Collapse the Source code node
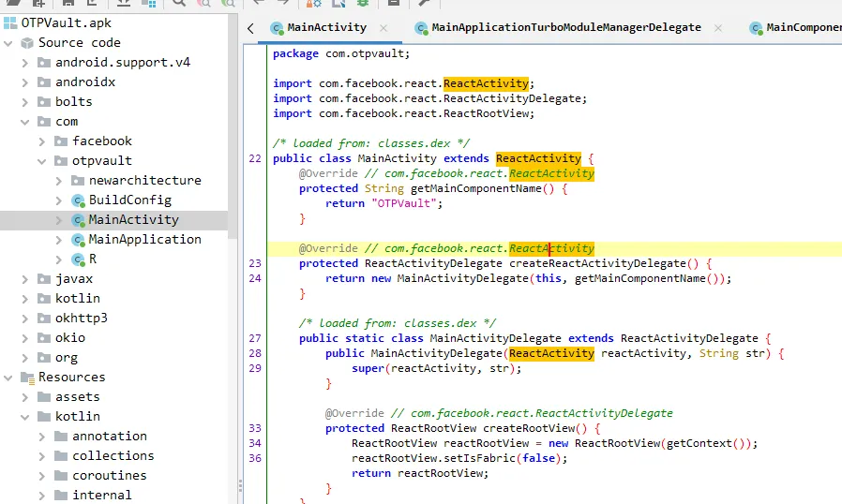Image resolution: width=842 pixels, height=504 pixels. 8,43
